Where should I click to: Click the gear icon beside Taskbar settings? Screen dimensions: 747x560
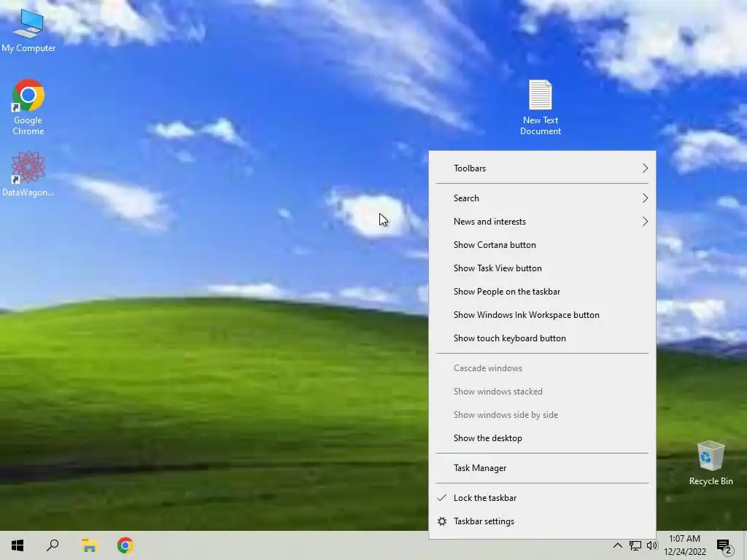[x=442, y=521]
